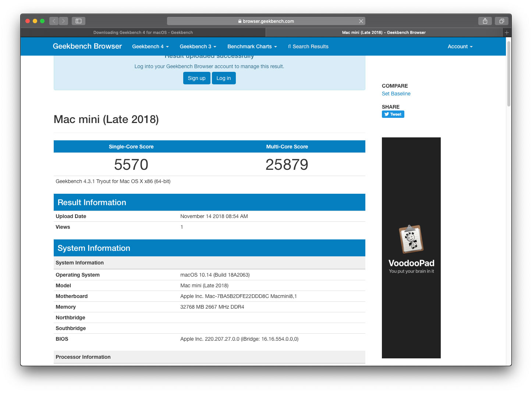Click the Southbridge row label
The height and width of the screenshot is (393, 532).
click(71, 328)
